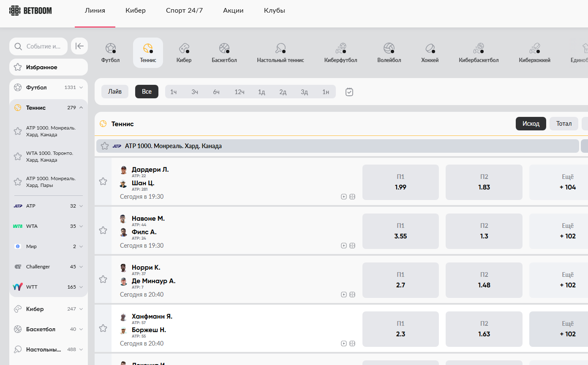Viewport: 588px width, 365px height.
Task: Open statistics icon for Норри – Де Минаур match
Action: [x=352, y=295]
